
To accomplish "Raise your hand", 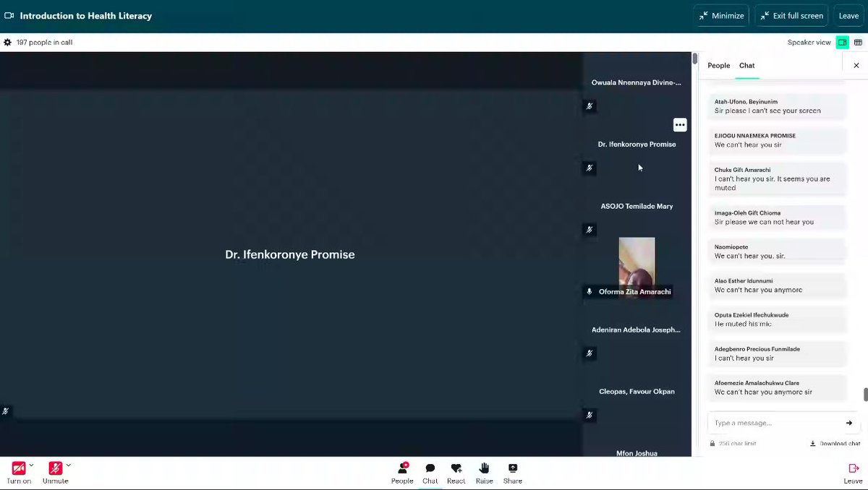I will tap(484, 473).
